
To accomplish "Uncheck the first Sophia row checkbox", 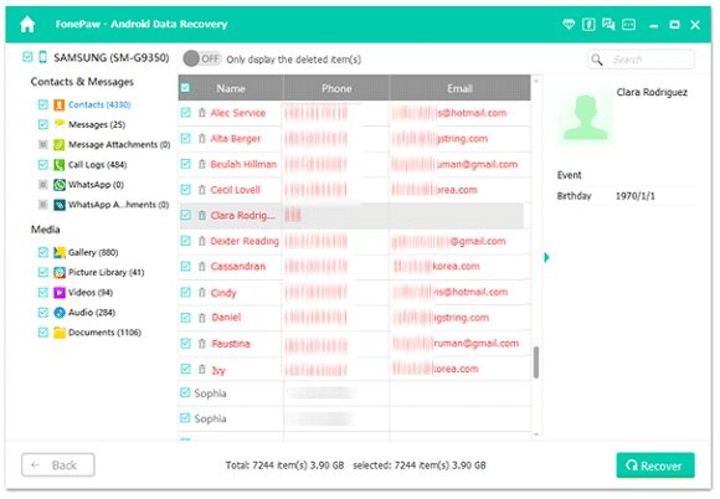I will tap(185, 392).
